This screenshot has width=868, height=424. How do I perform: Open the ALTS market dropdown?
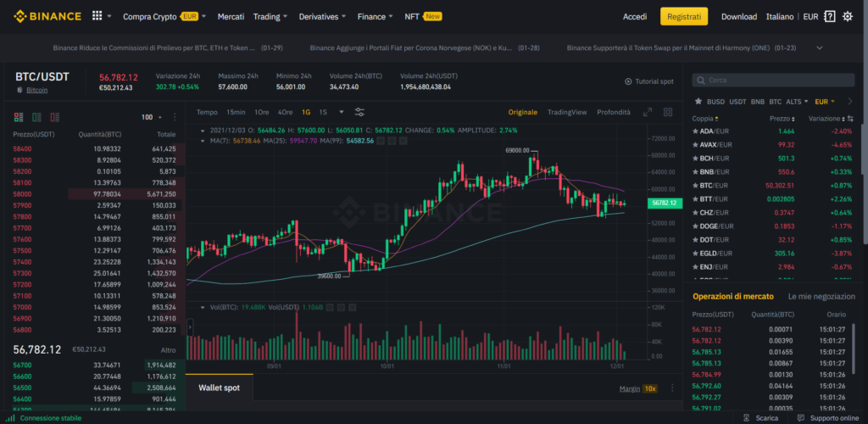(797, 101)
